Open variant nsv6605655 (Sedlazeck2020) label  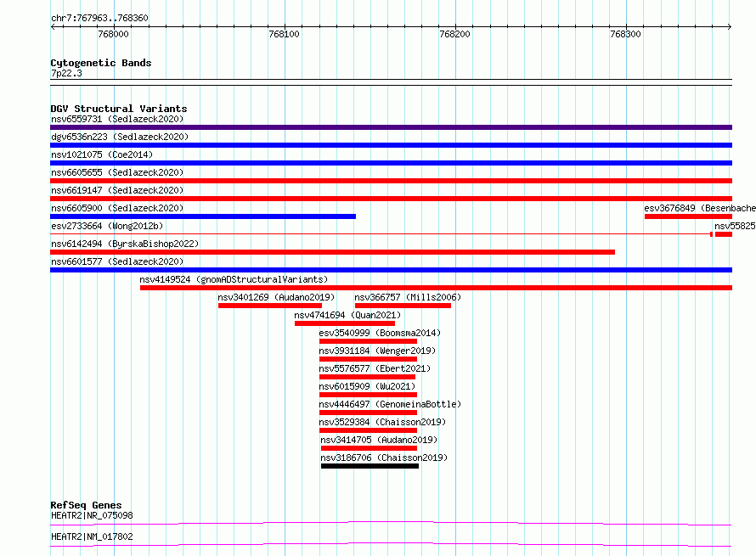pyautogui.click(x=117, y=172)
